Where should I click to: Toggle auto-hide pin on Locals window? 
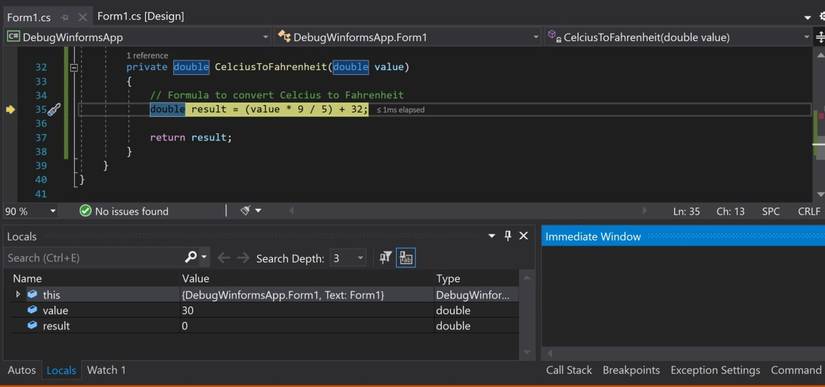(508, 236)
